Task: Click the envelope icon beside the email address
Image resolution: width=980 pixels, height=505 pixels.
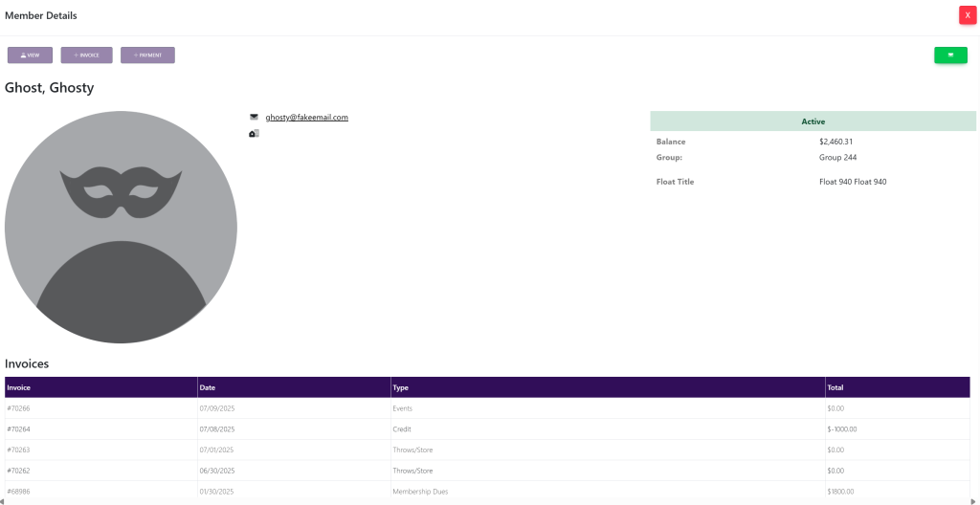Action: click(x=254, y=118)
